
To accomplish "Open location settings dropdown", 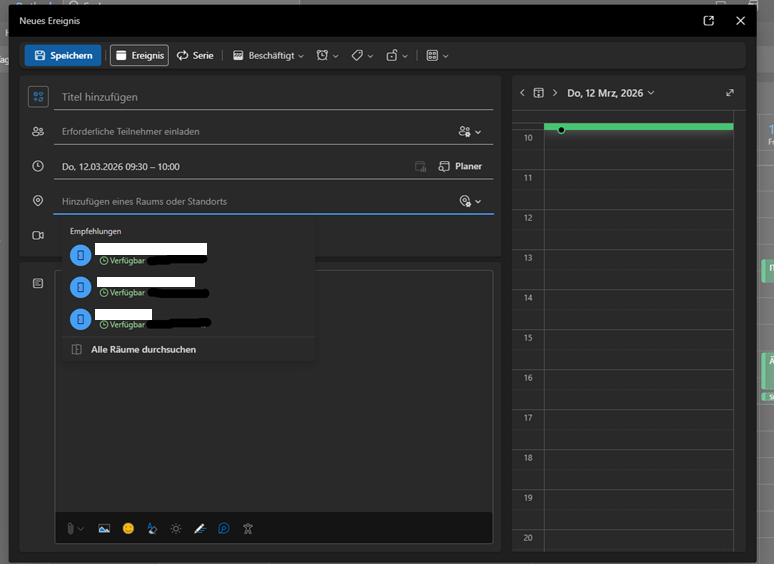I will tap(470, 201).
